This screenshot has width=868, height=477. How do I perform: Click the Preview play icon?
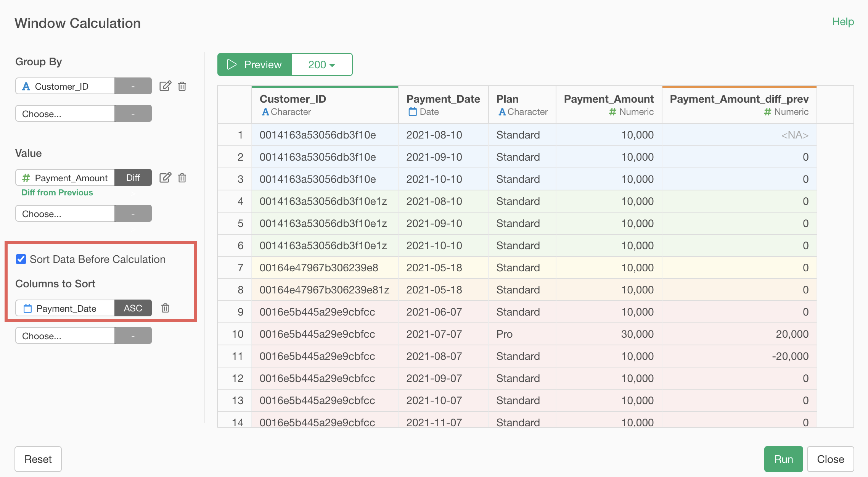click(x=231, y=64)
